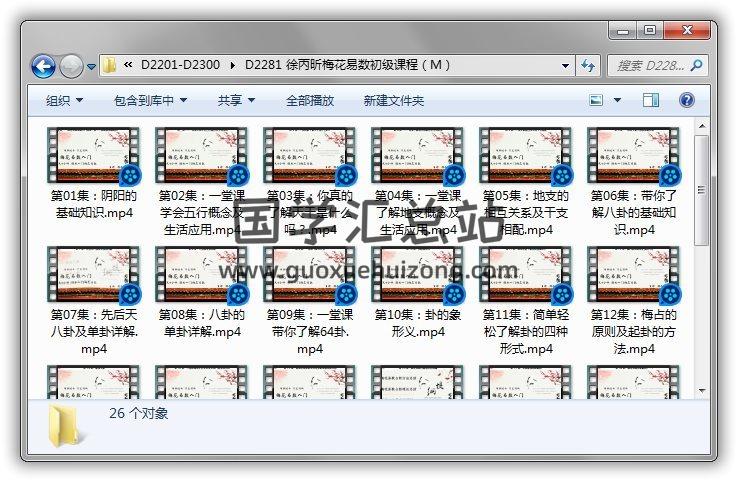Select video 第02集 thumbnail
This screenshot has width=738, height=482.
201,156
